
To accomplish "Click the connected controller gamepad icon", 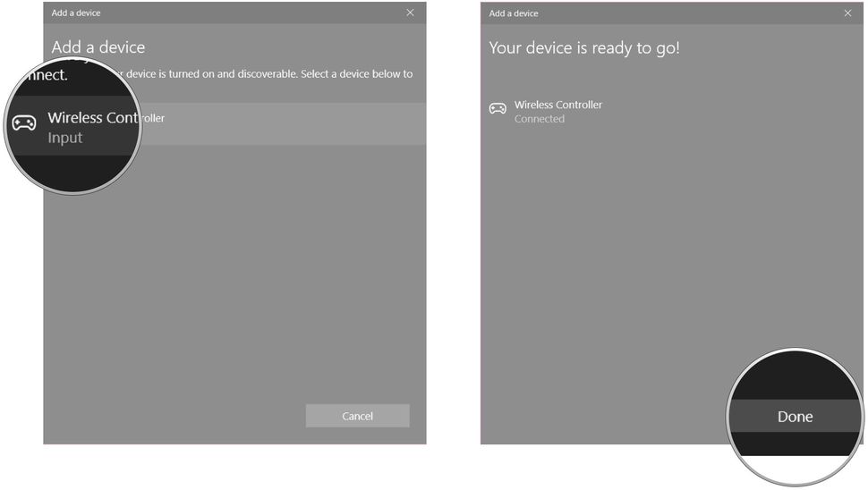I will [x=498, y=108].
